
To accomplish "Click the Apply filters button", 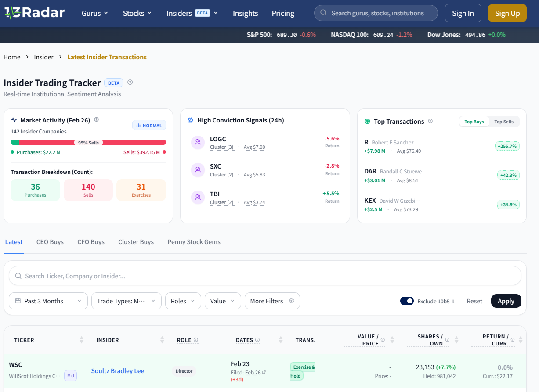I will pos(506,301).
